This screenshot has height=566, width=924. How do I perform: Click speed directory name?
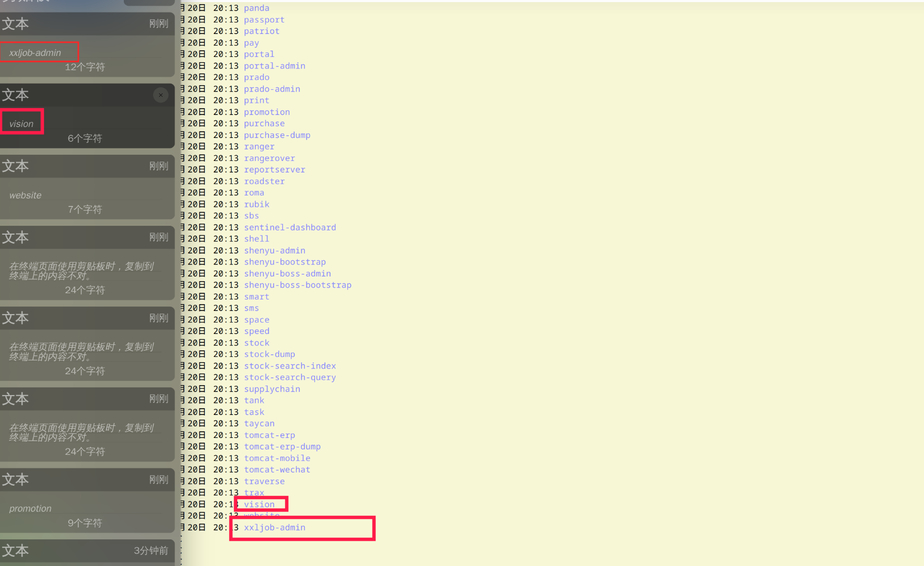pyautogui.click(x=256, y=331)
